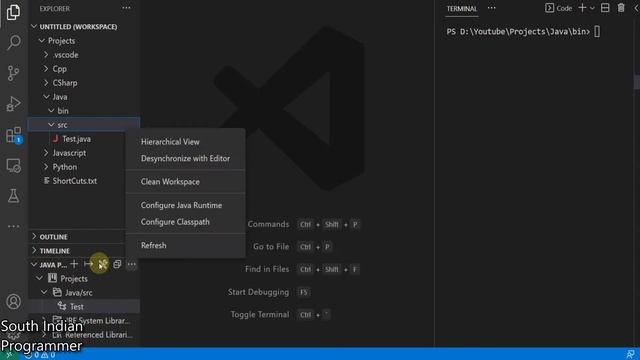The width and height of the screenshot is (640, 360).
Task: Expand the CSharp folder
Action: point(46,83)
